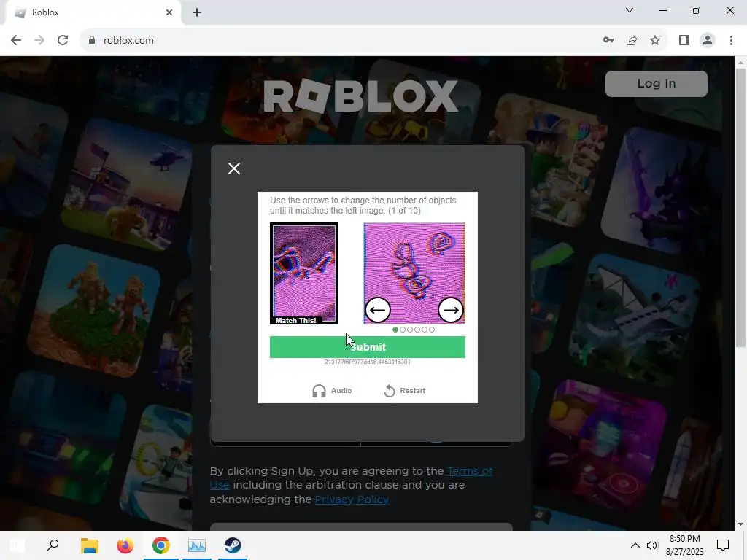Image resolution: width=747 pixels, height=560 pixels.
Task: Close the Roblox tab
Action: click(169, 12)
